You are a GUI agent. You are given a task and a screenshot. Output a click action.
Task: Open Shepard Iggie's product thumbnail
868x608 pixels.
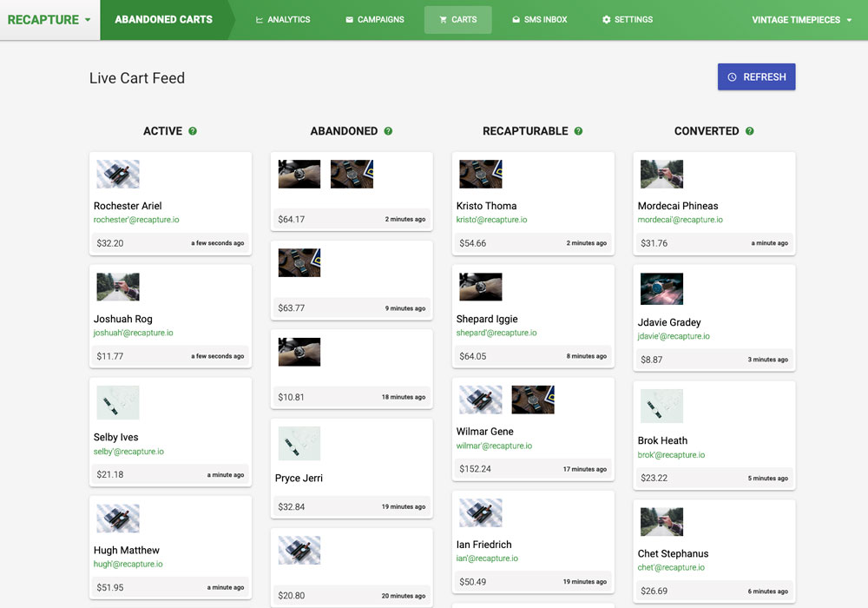(x=481, y=287)
